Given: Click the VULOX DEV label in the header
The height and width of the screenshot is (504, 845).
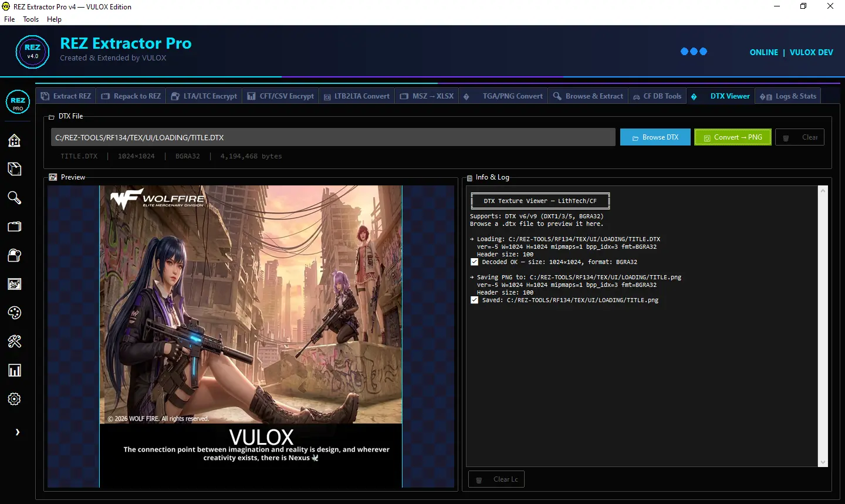Looking at the screenshot, I should click(811, 52).
